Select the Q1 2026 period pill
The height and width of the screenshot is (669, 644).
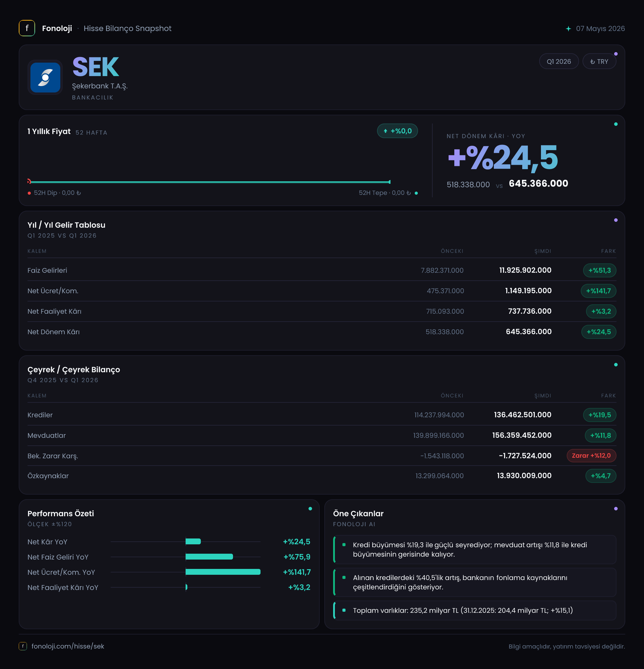tap(559, 61)
